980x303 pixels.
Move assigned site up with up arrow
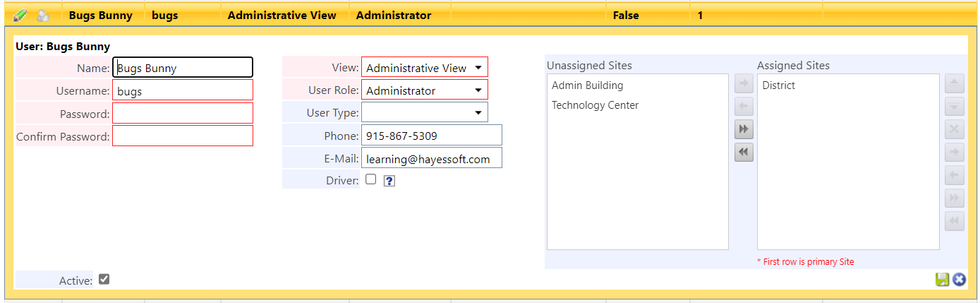point(954,84)
